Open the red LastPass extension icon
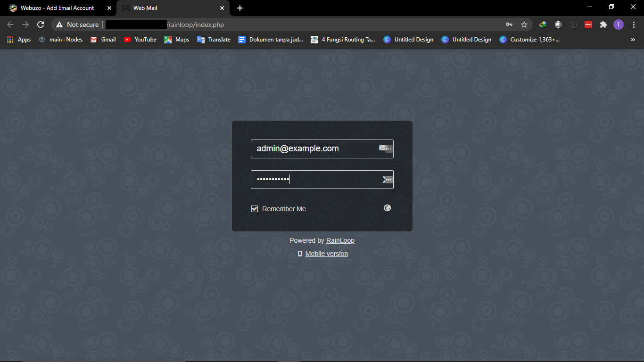The image size is (644, 362). [x=588, y=25]
